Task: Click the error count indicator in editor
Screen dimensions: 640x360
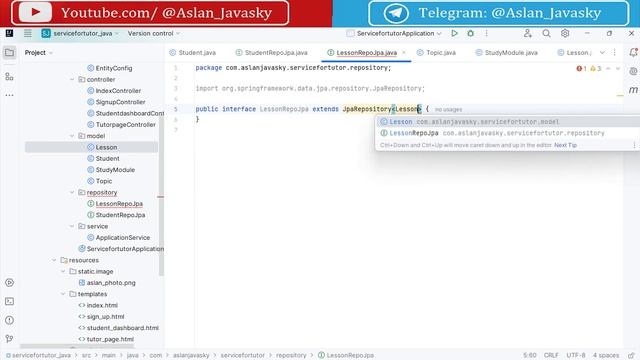Action: (581, 69)
